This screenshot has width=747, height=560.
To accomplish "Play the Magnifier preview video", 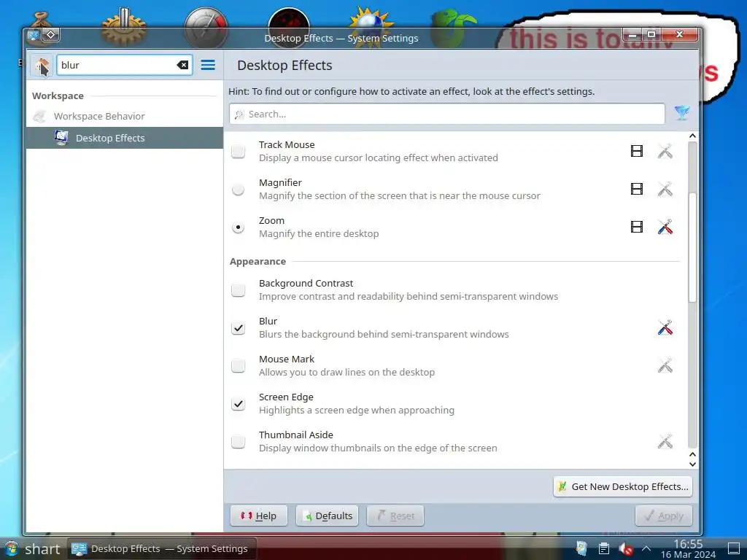I will coord(636,189).
